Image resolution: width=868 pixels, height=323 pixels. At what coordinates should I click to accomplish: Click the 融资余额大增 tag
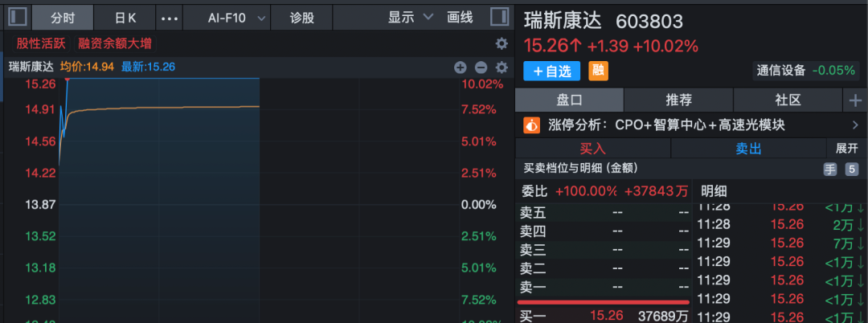click(115, 43)
